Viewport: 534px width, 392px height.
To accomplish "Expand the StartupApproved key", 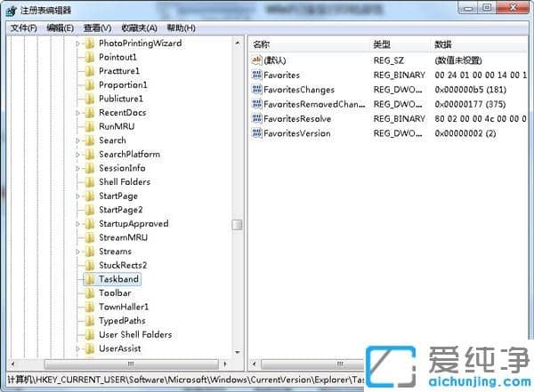I will coord(77,224).
